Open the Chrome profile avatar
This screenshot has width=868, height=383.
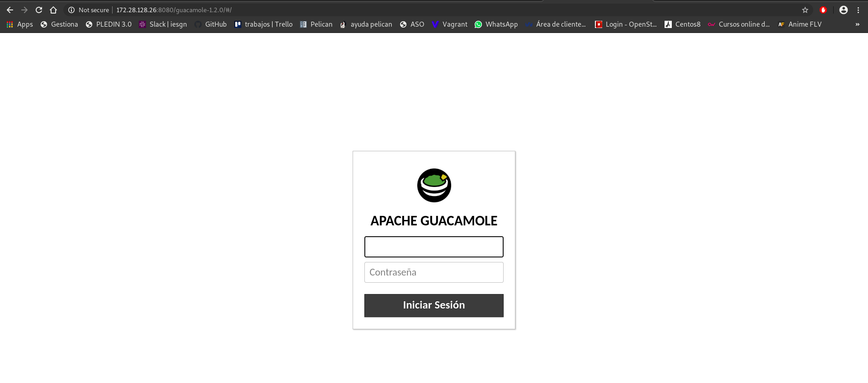click(x=844, y=10)
